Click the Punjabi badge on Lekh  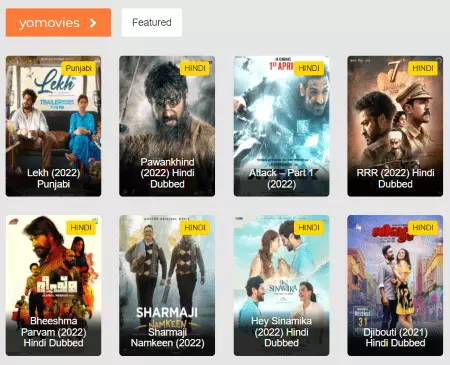tap(78, 68)
